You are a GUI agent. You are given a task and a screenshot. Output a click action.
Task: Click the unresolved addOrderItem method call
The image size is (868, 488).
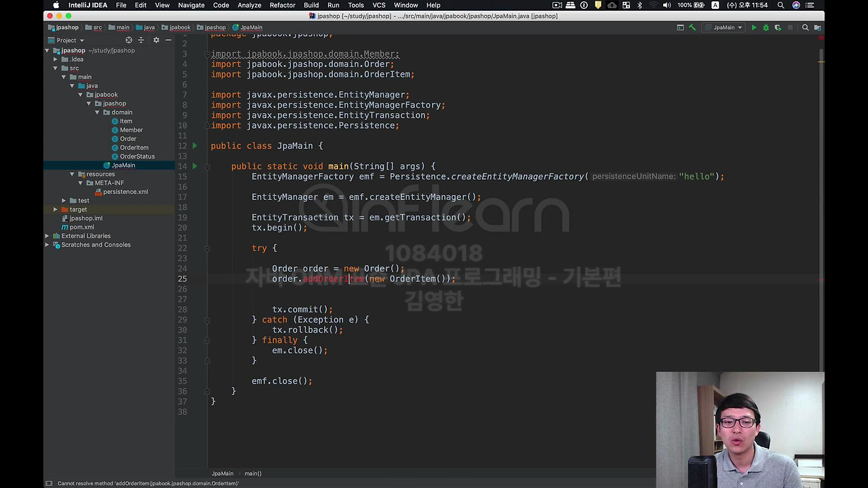333,279
